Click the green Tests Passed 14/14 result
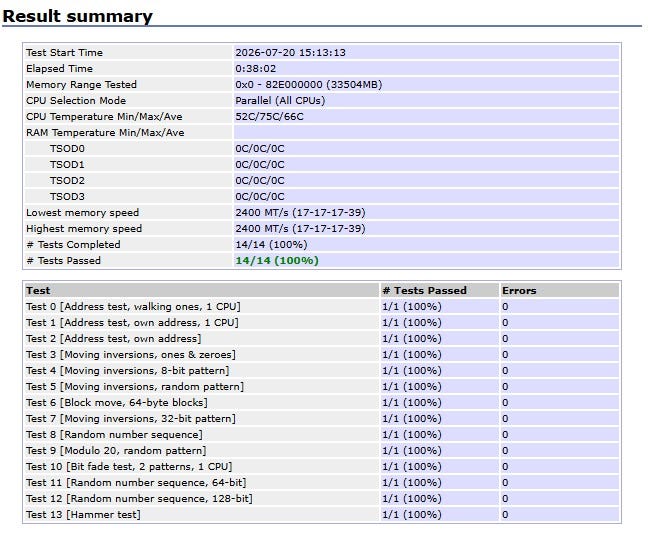Viewport: 648px width, 538px height. pos(277,261)
